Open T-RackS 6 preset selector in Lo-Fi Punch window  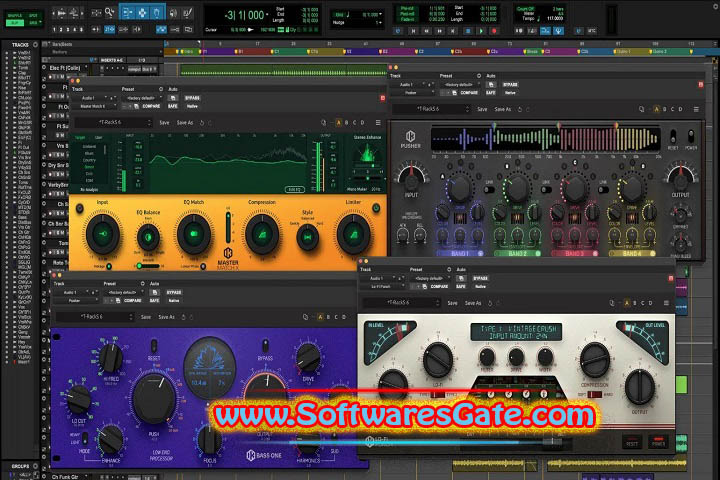tap(402, 303)
